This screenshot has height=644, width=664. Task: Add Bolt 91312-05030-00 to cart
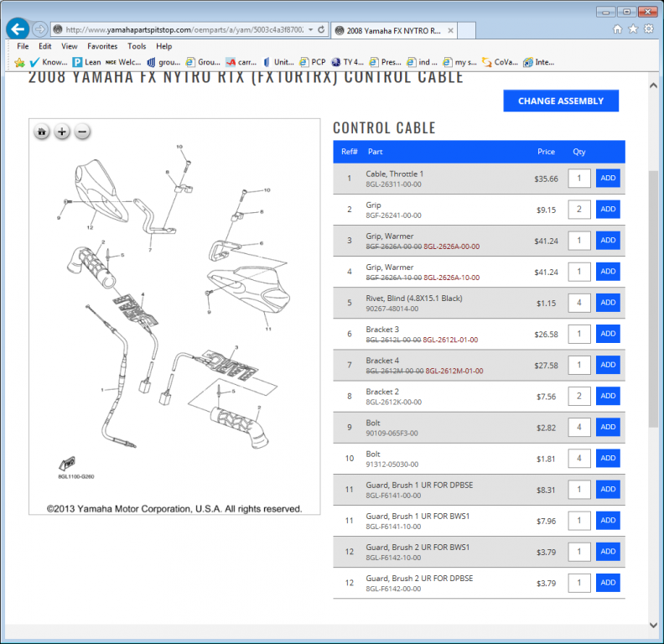(608, 458)
